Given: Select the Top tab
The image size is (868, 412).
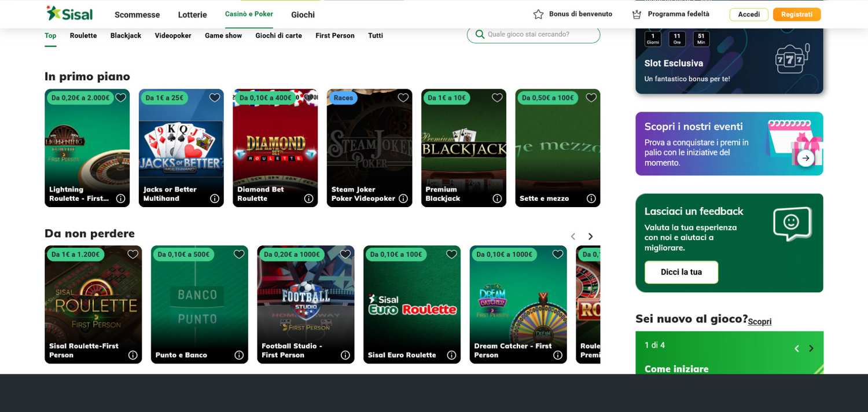Looking at the screenshot, I should click(x=50, y=35).
